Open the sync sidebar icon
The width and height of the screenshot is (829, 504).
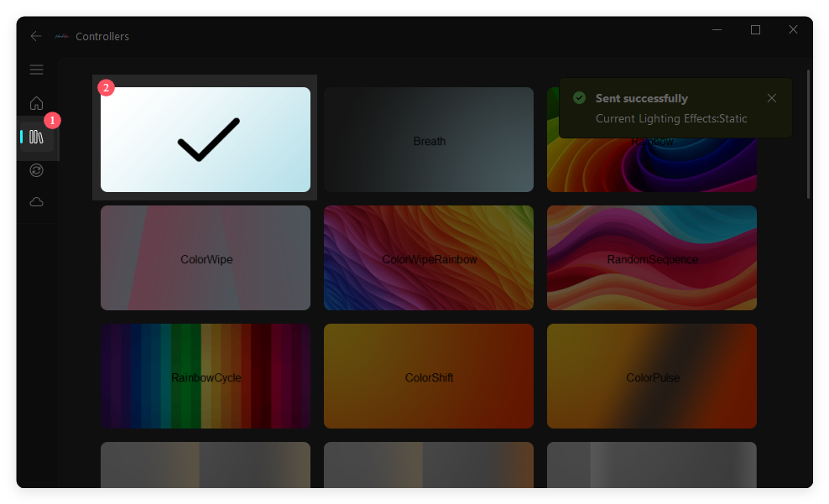(36, 170)
